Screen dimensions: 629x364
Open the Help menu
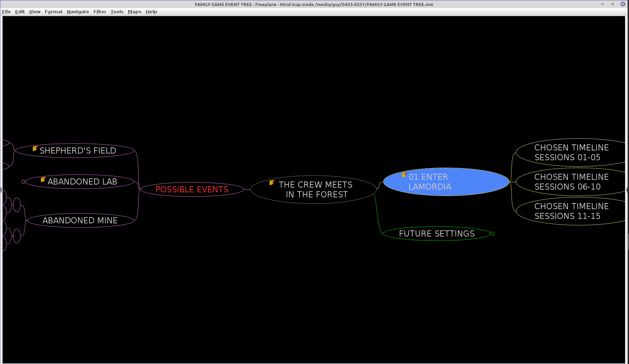pyautogui.click(x=151, y=11)
